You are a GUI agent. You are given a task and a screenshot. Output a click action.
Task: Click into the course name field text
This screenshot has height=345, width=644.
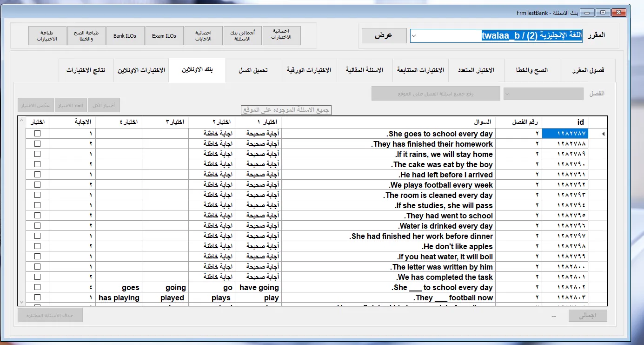532,36
